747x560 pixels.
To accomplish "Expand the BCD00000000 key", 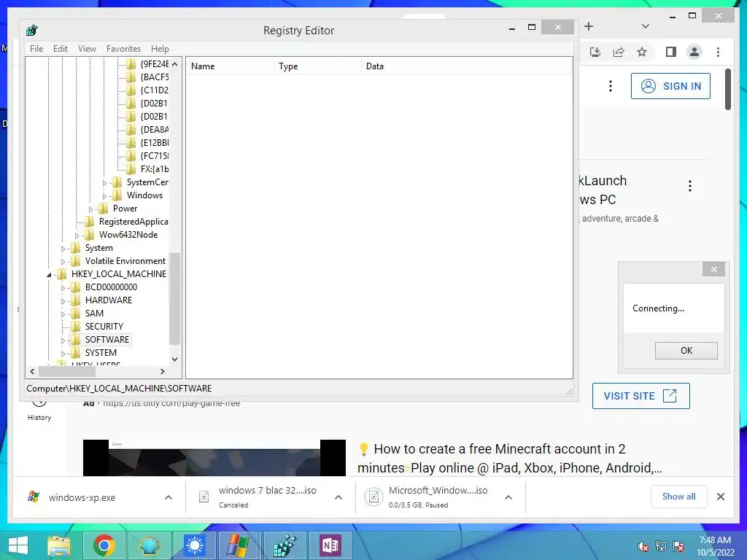I will (63, 287).
